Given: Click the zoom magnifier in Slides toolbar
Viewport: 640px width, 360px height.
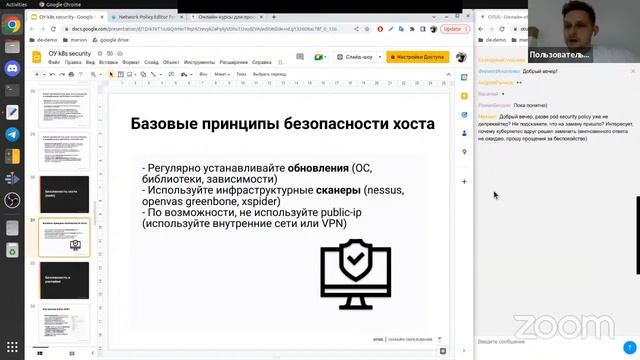Looking at the screenshot, I should tap(93, 74).
